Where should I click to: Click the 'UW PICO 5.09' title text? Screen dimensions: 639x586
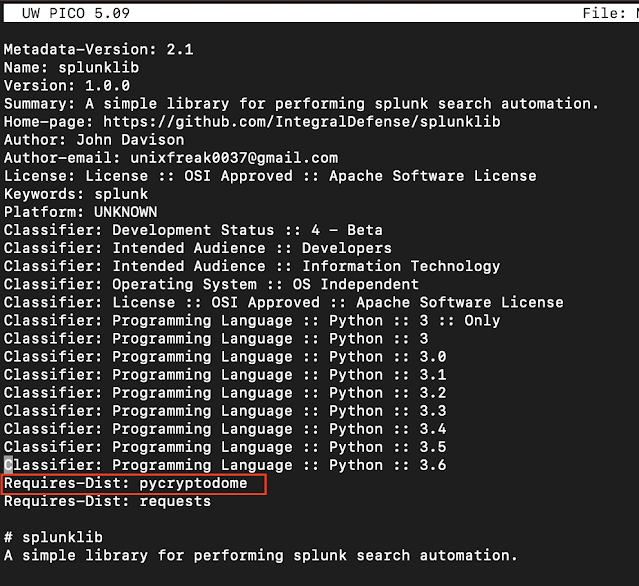76,13
